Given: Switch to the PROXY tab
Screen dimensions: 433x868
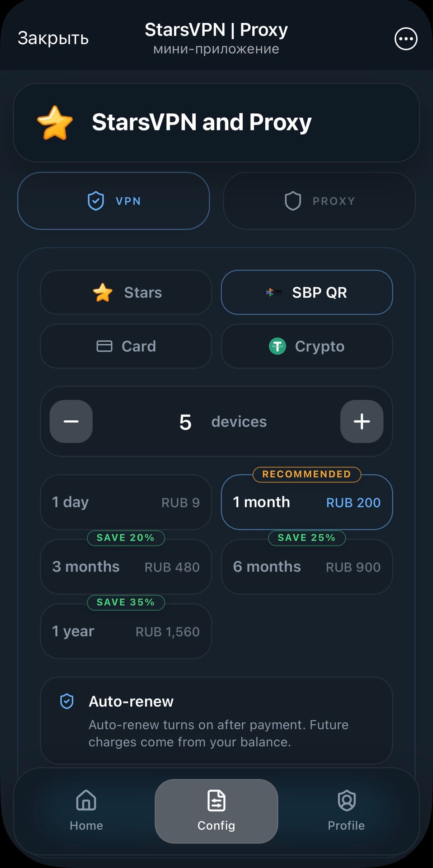Looking at the screenshot, I should [319, 201].
